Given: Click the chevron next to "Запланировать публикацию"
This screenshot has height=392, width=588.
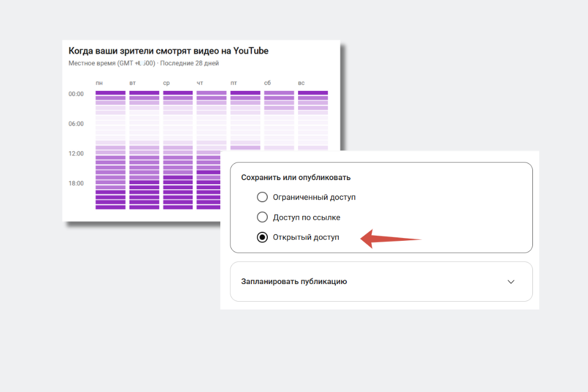Looking at the screenshot, I should coord(511,281).
